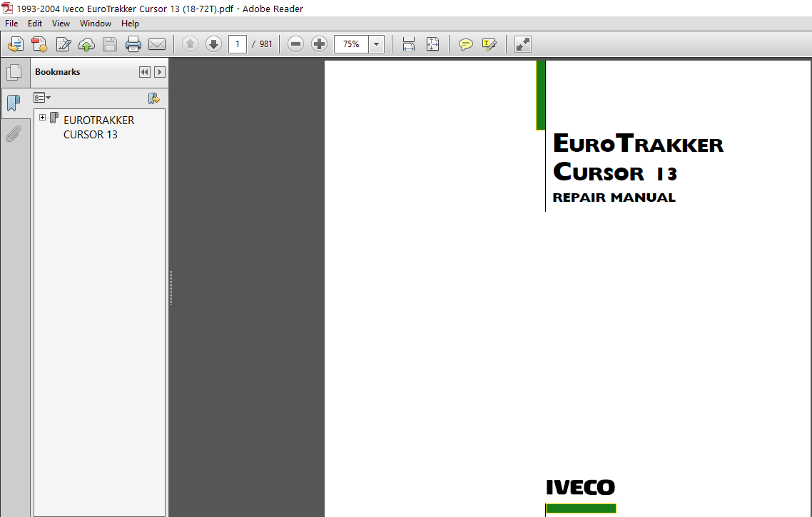This screenshot has width=812, height=517.
Task: Click the Sign document pencil icon
Action: [64, 44]
